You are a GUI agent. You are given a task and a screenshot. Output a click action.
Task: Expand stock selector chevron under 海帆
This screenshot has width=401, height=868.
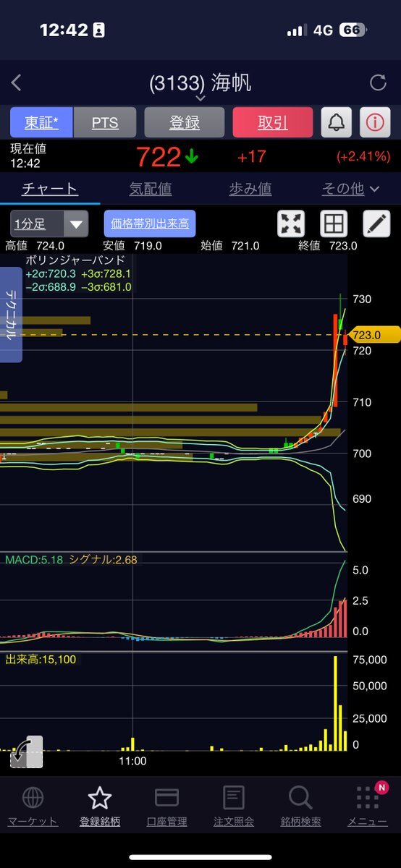point(200,98)
